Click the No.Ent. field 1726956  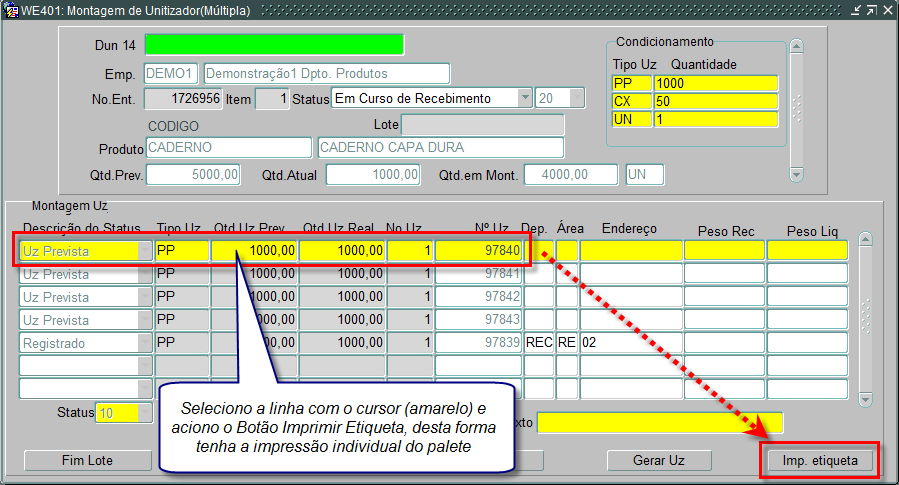[183, 99]
